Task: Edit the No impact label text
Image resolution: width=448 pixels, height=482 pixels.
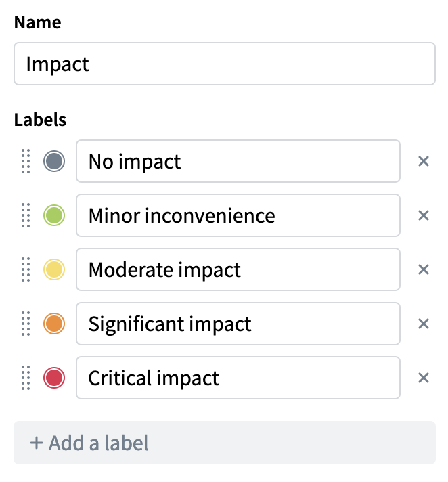Action: point(238,162)
